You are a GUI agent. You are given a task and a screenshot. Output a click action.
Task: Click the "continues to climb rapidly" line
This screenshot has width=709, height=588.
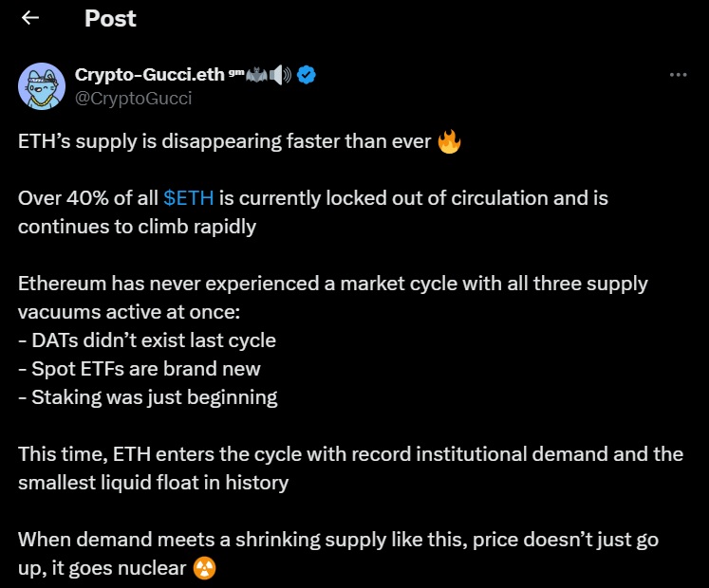click(137, 226)
